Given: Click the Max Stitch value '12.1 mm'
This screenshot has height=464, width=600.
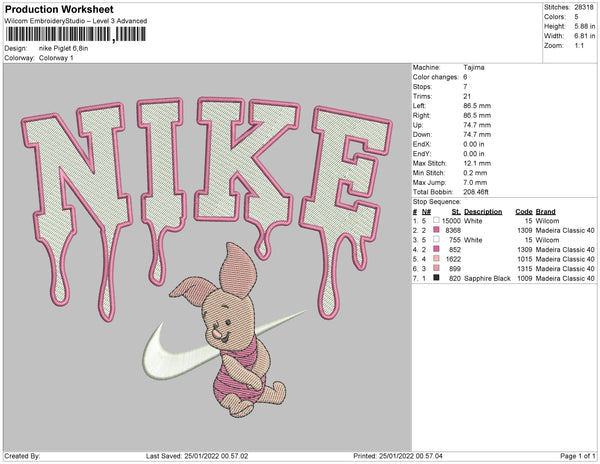Looking at the screenshot, I should coord(477,163).
